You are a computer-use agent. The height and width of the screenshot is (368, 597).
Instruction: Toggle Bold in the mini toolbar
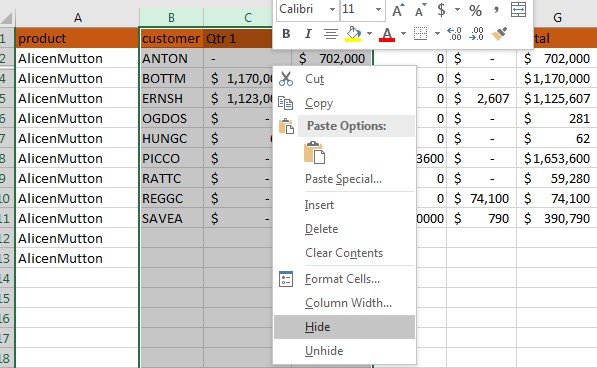point(286,34)
